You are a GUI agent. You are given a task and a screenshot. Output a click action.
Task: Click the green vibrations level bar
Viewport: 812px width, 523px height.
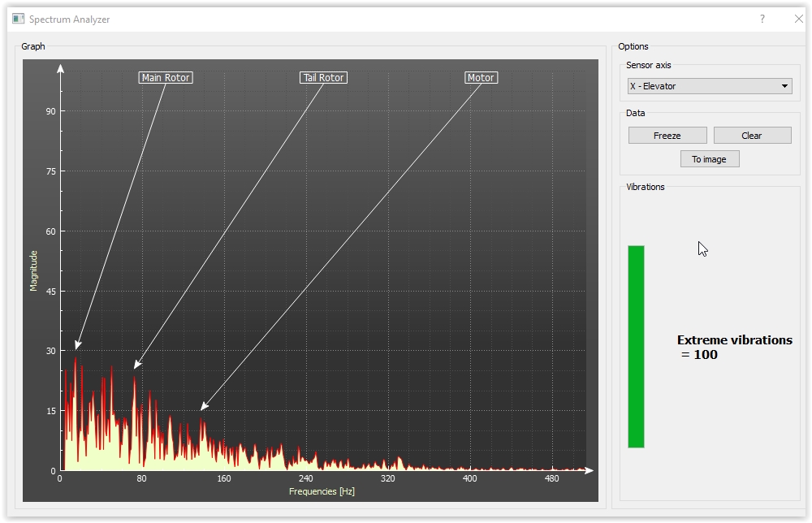point(636,346)
